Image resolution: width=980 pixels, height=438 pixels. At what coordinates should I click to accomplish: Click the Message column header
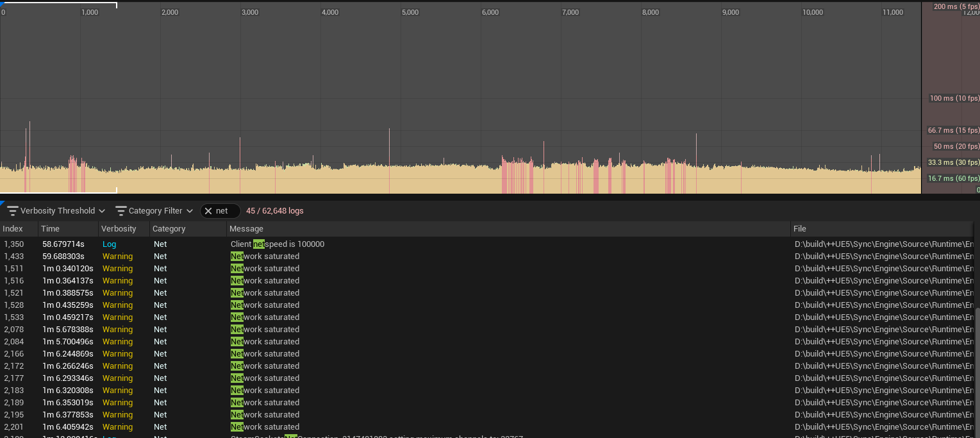pyautogui.click(x=246, y=229)
